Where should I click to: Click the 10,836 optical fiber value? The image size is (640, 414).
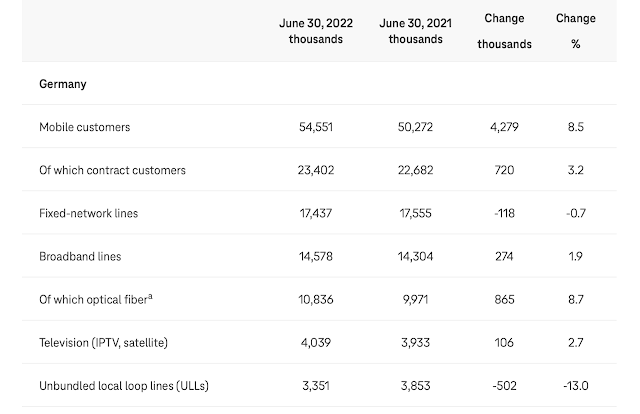(315, 300)
